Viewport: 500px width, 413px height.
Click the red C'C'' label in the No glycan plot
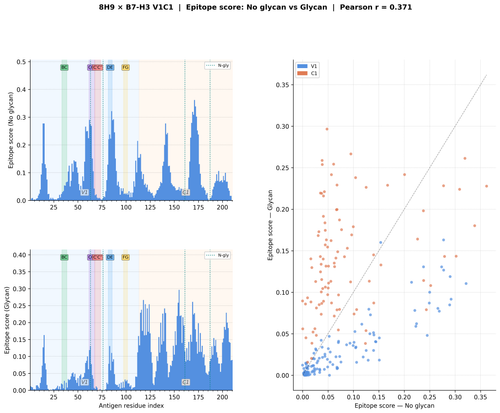[x=97, y=67]
